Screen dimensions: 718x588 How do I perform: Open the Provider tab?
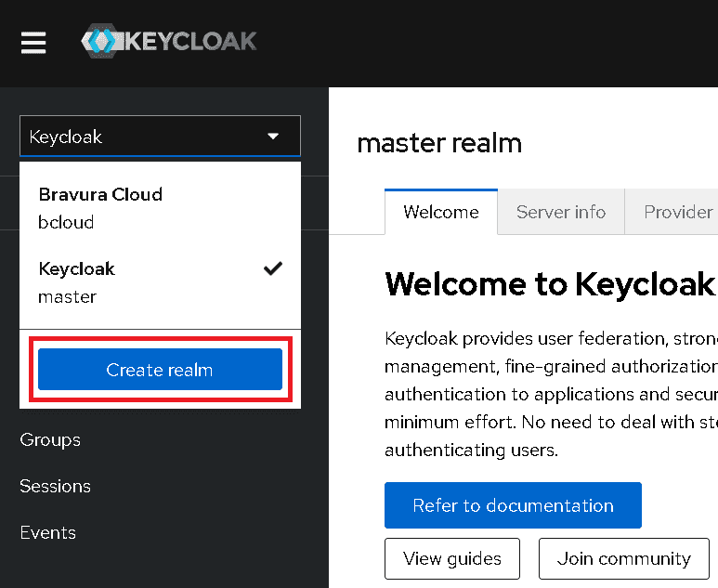tap(678, 212)
